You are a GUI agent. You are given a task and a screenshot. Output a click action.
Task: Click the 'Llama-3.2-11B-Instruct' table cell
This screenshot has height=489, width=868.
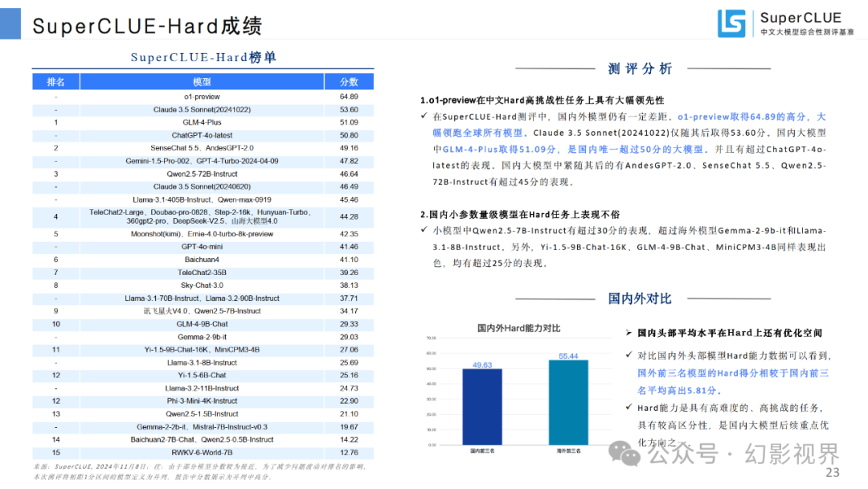(x=202, y=388)
